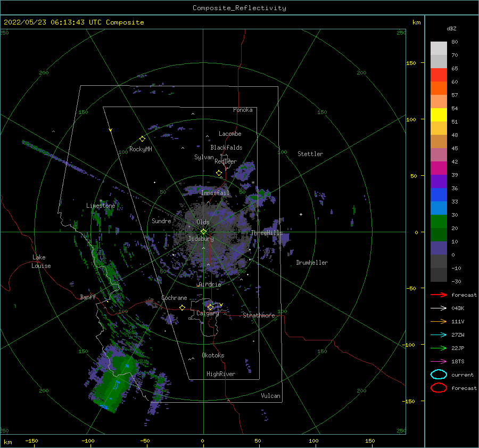Click the Strathmore town label
479x448 pixels.
259,315
